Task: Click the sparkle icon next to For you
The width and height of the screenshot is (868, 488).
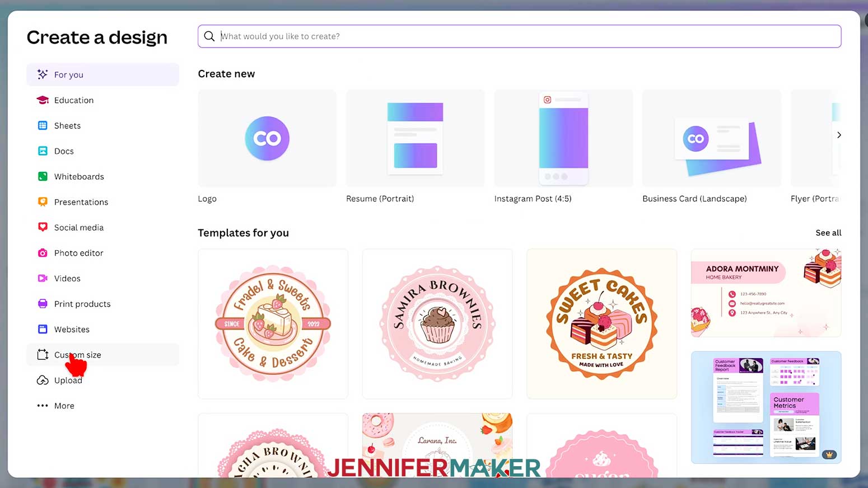Action: pos(43,74)
